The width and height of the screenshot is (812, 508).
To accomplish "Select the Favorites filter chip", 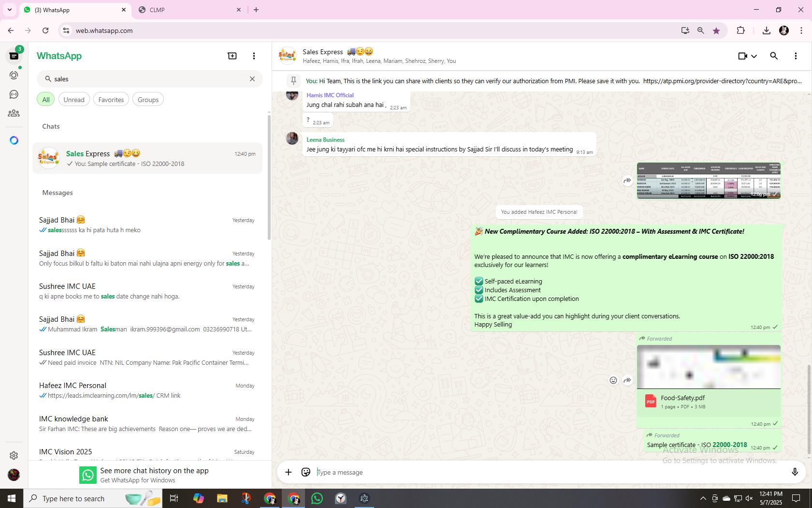I will click(111, 100).
